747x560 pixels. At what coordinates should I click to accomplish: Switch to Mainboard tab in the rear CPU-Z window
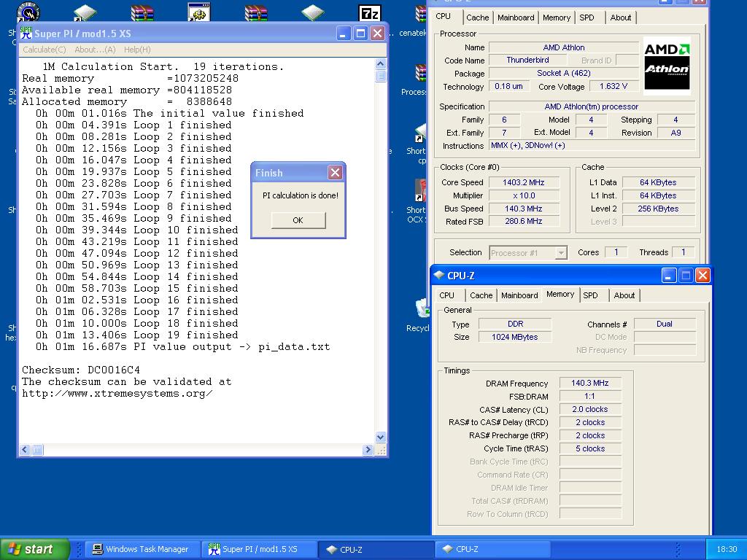click(x=516, y=17)
